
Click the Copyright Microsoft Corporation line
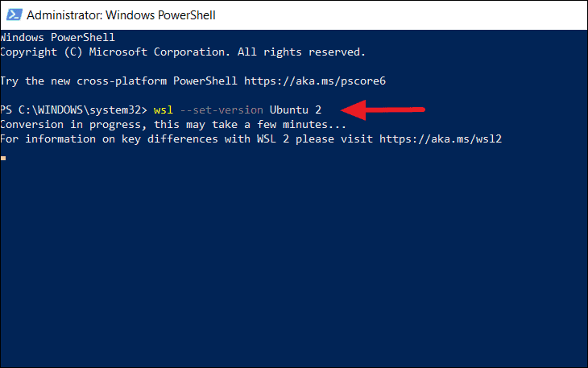pyautogui.click(x=183, y=52)
